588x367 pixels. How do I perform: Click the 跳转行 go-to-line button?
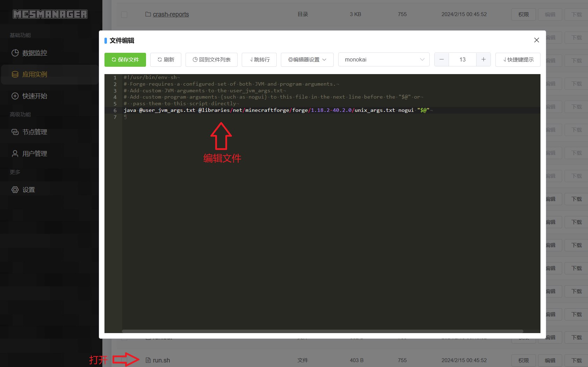pos(259,60)
